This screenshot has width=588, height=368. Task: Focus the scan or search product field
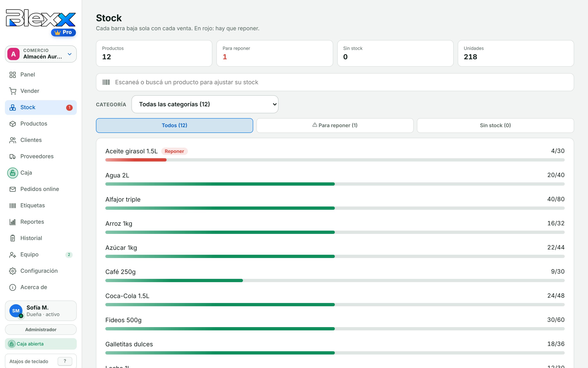pyautogui.click(x=335, y=82)
